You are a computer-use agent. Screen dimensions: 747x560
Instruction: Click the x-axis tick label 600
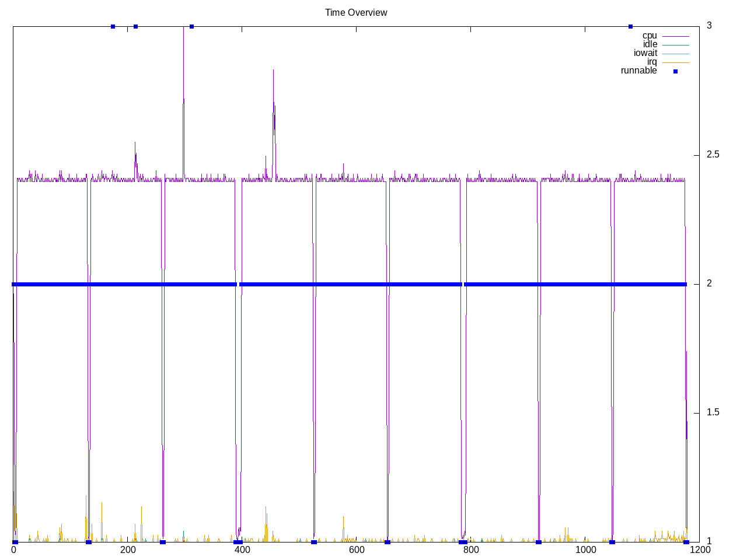coord(356,550)
